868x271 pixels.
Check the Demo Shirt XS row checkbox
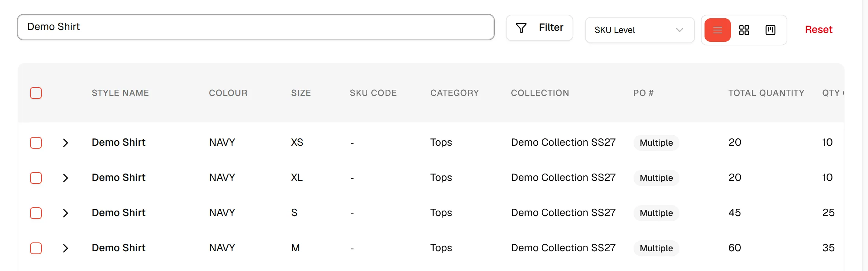pos(36,143)
